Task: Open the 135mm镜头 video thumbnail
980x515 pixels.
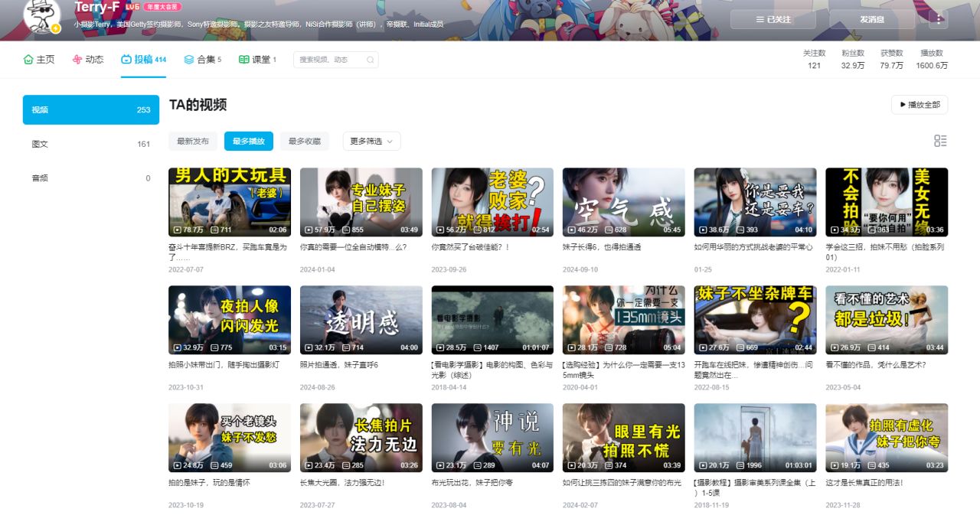Action: click(x=624, y=320)
